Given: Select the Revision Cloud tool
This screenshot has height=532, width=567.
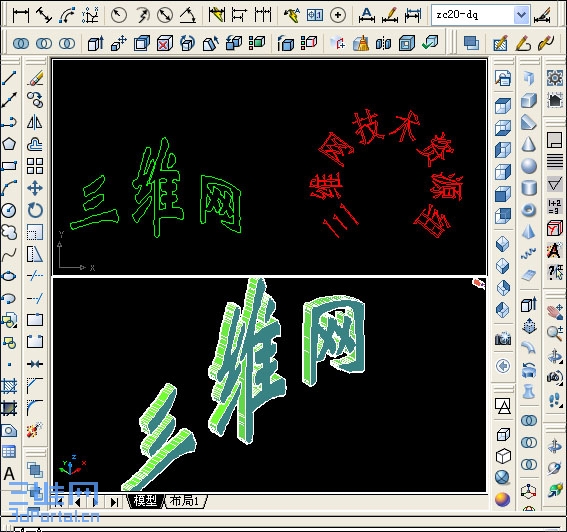Looking at the screenshot, I should pyautogui.click(x=9, y=232).
